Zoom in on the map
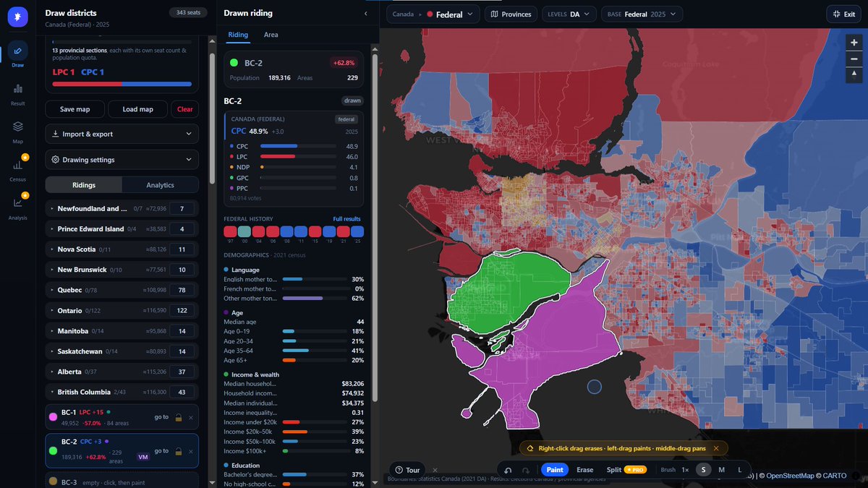This screenshot has width=868, height=488. pyautogui.click(x=854, y=43)
